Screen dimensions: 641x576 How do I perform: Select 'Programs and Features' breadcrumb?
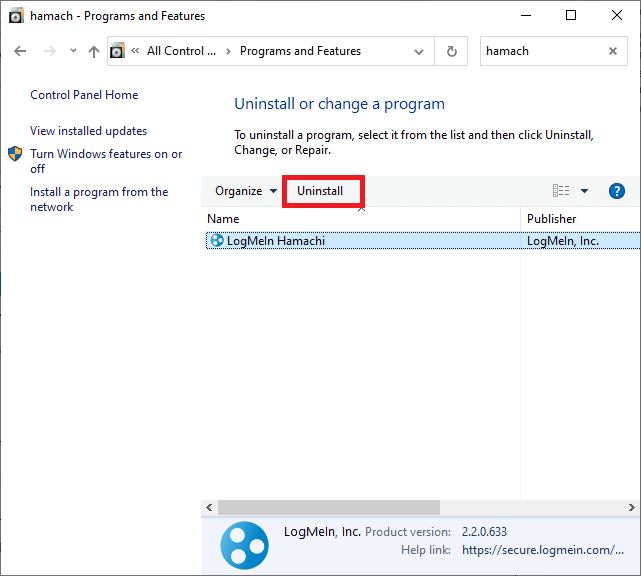coord(300,51)
